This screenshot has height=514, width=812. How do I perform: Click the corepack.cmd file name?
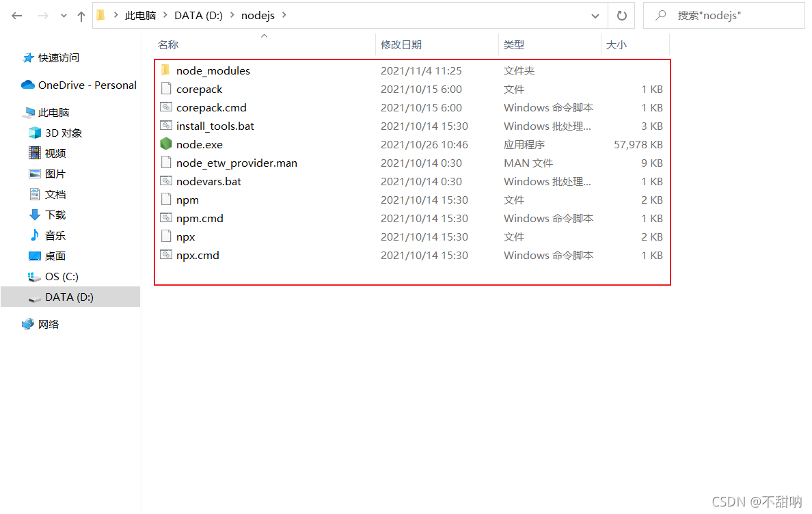pyautogui.click(x=211, y=108)
